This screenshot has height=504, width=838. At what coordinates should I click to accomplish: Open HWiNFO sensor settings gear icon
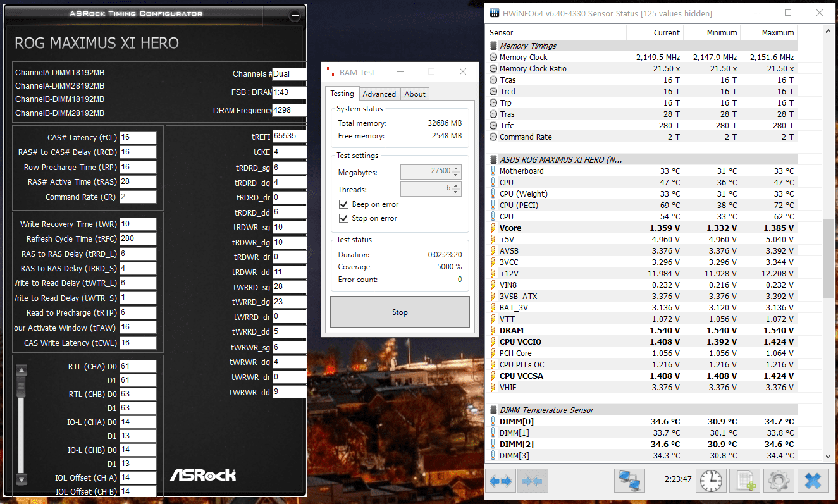tap(779, 481)
